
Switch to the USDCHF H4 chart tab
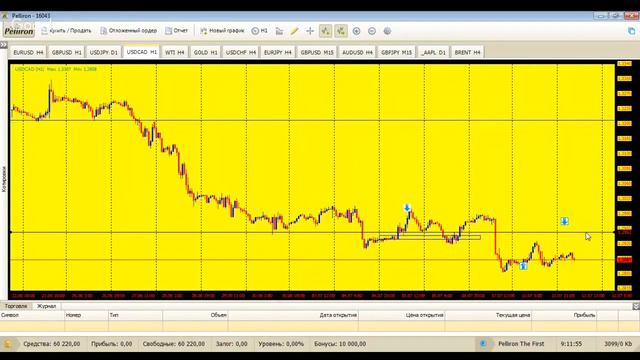click(241, 53)
